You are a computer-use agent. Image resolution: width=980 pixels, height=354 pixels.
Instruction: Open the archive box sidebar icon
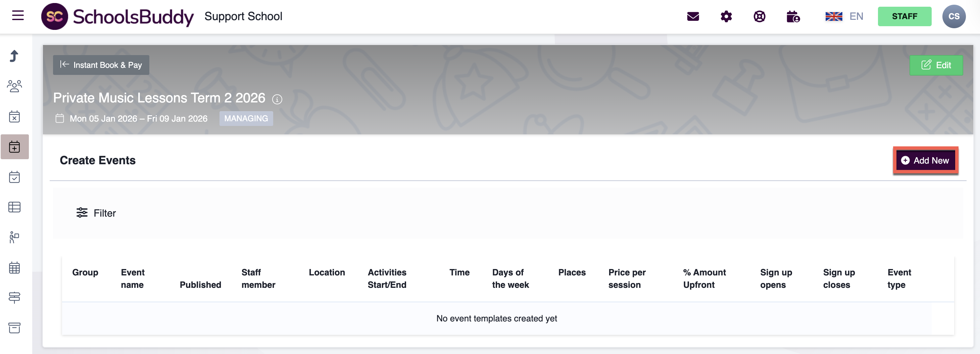pos(14,328)
